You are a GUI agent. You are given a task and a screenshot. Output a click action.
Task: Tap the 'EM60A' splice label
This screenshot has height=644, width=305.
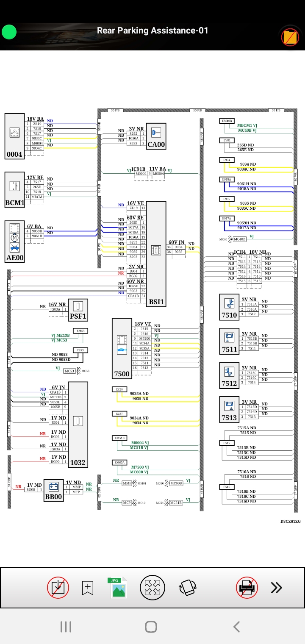point(119,462)
